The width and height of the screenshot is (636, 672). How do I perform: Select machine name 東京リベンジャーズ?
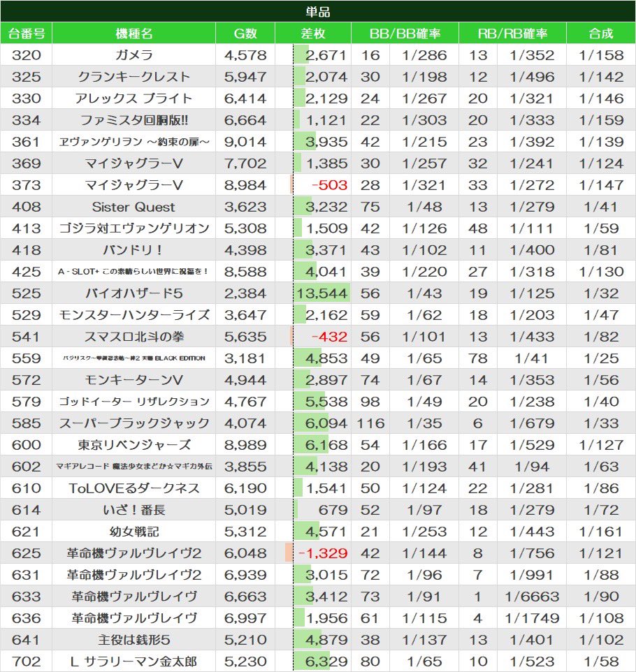pos(133,444)
